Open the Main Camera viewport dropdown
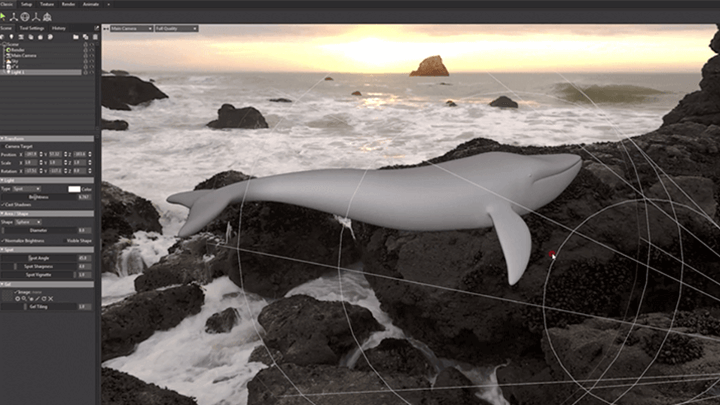The image size is (720, 405). coord(131,28)
